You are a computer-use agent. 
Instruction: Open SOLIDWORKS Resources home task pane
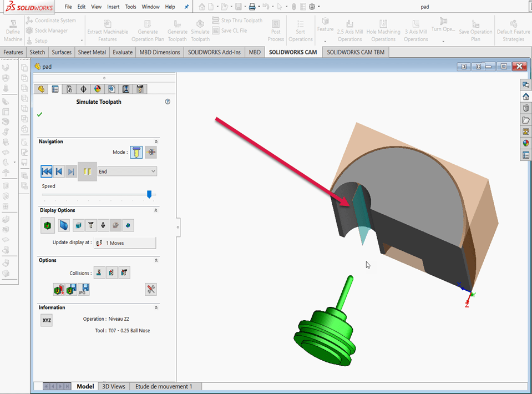coord(526,97)
